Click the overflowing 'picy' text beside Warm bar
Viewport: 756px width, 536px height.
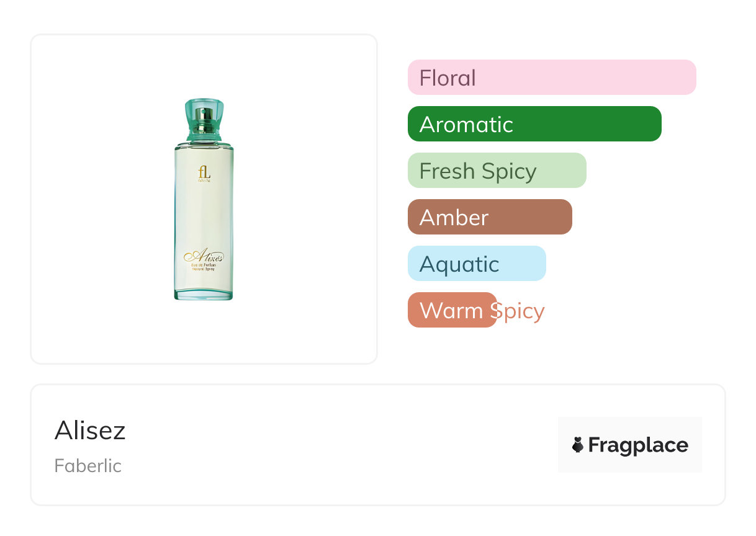tap(521, 311)
